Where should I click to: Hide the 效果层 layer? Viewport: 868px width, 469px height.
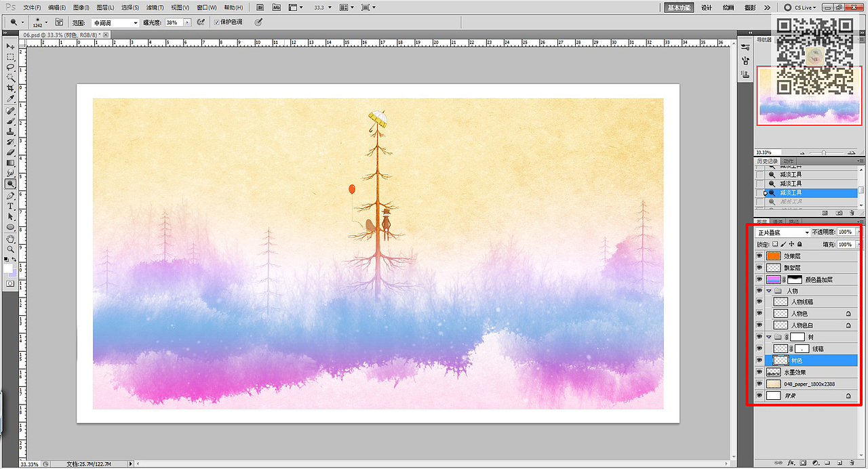[759, 256]
